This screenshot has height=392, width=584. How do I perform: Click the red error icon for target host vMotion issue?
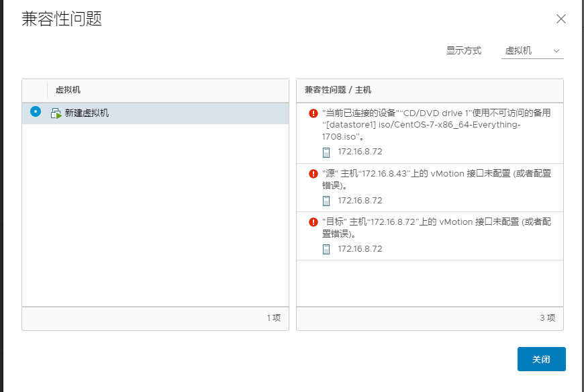pos(313,222)
